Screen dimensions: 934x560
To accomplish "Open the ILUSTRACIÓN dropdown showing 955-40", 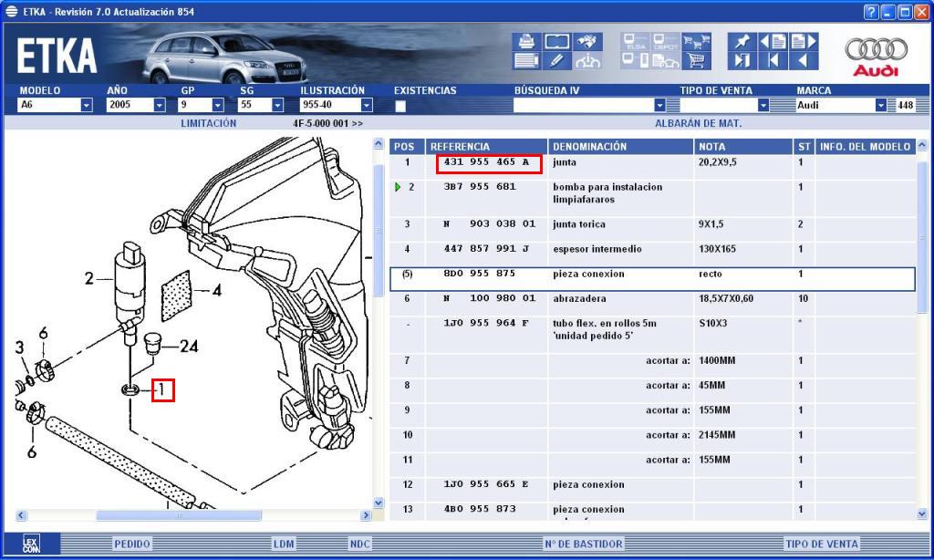I will pyautogui.click(x=367, y=106).
